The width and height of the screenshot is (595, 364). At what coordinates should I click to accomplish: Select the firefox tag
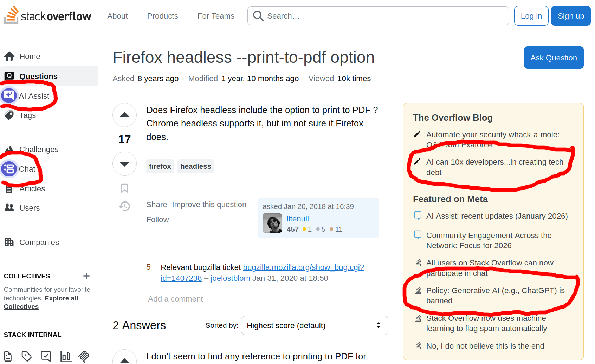click(160, 166)
